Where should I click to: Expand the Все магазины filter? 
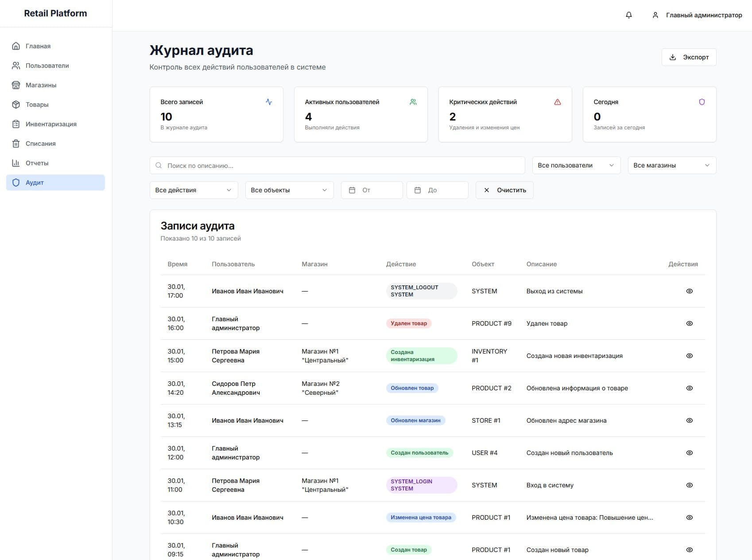point(671,165)
